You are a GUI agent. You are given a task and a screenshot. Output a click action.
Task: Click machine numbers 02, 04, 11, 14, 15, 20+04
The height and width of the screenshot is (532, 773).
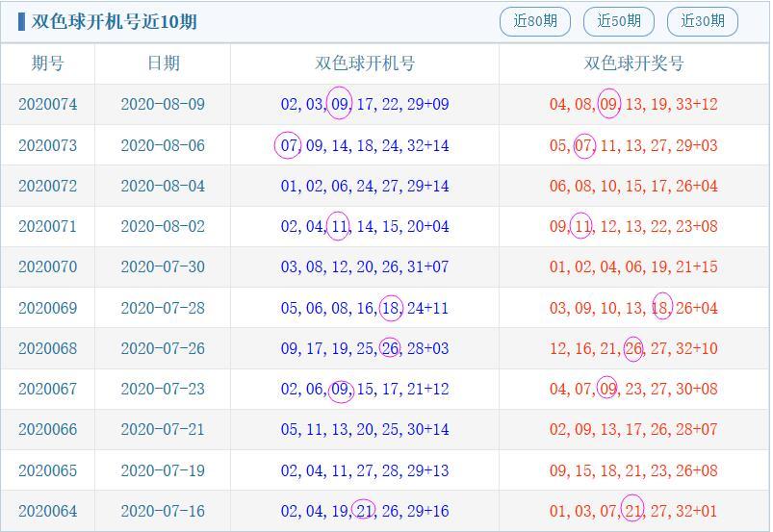365,227
